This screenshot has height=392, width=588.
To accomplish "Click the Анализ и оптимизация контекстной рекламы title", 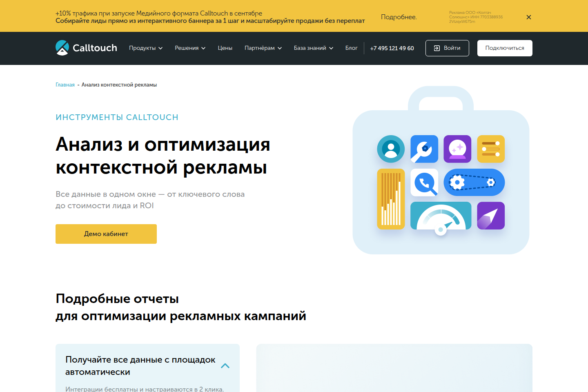I will click(x=163, y=156).
